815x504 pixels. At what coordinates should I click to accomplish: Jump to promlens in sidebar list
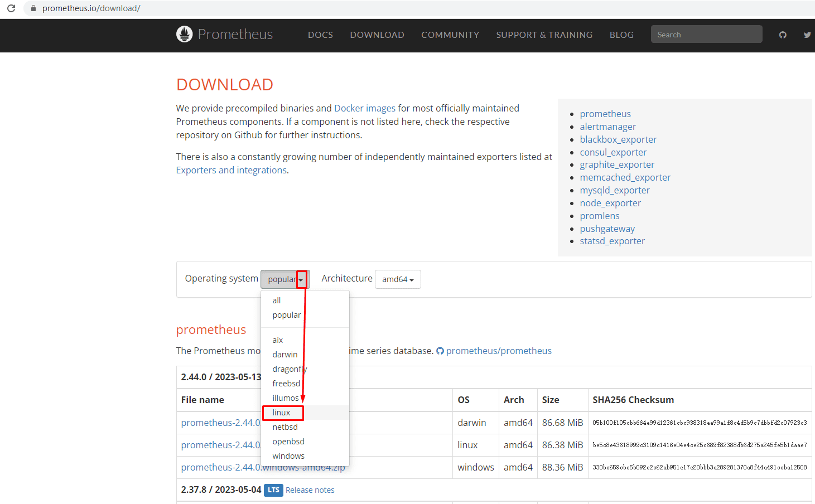tap(600, 216)
